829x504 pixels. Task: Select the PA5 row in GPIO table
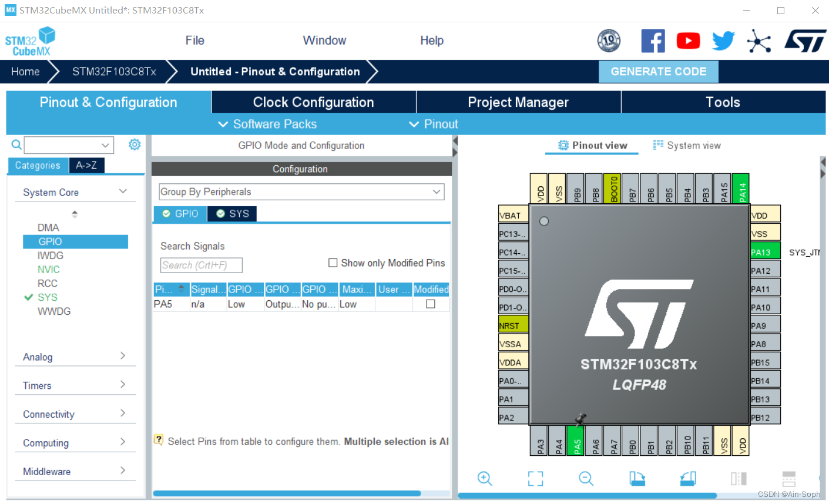click(301, 304)
